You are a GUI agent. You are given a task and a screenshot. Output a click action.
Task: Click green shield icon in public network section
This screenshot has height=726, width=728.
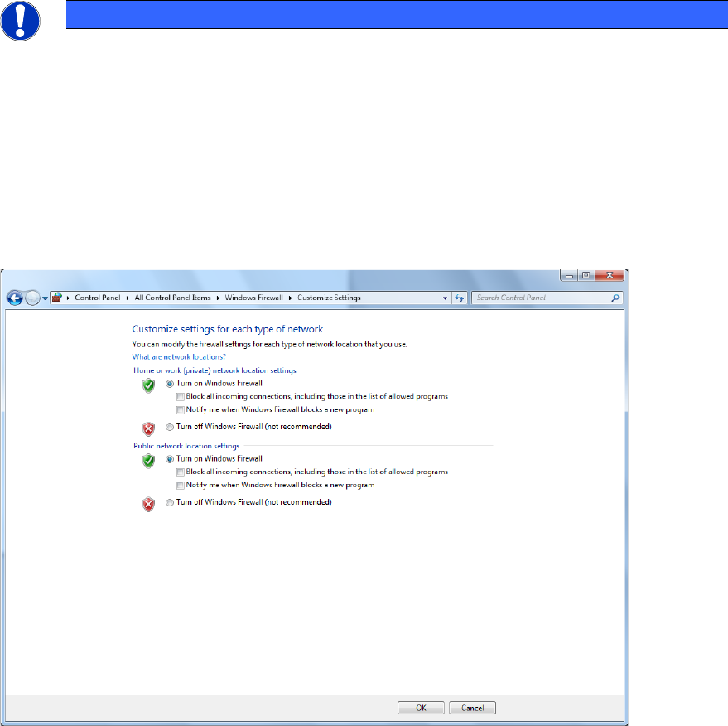[x=148, y=461]
